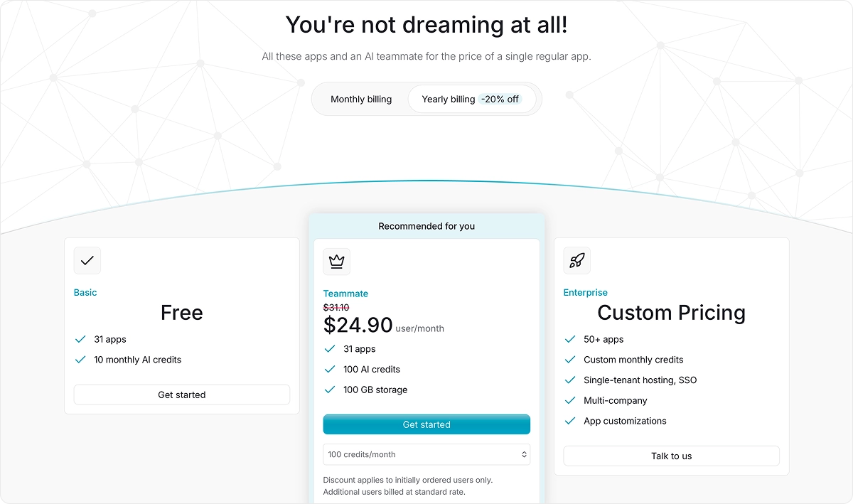This screenshot has width=853, height=504.
Task: Click Talk to us for Custom Pricing
Action: click(x=671, y=456)
